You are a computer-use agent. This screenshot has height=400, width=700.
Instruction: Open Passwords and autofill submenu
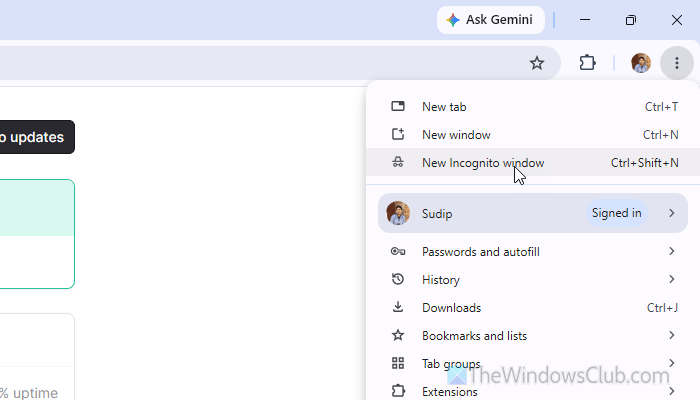(533, 252)
